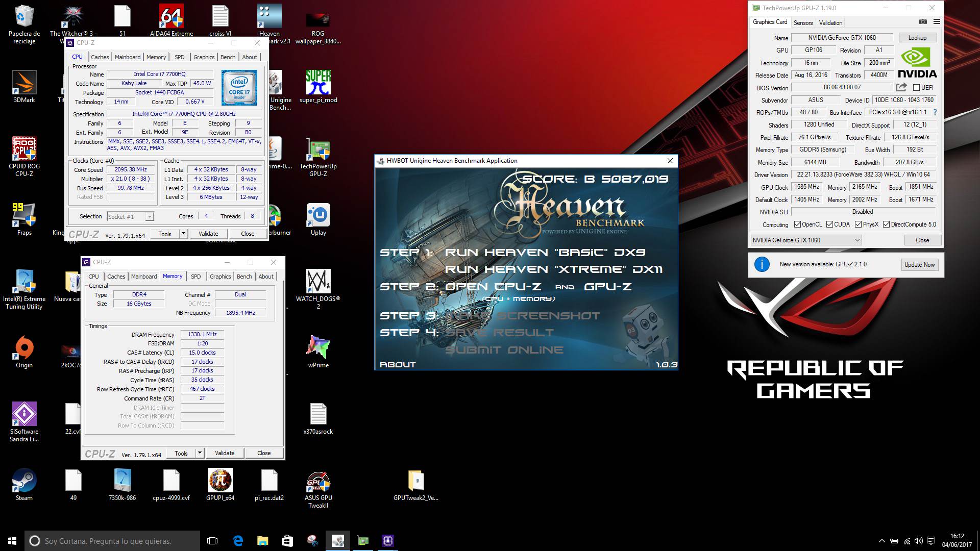Open the super_pi_mod desktop icon

[x=318, y=87]
